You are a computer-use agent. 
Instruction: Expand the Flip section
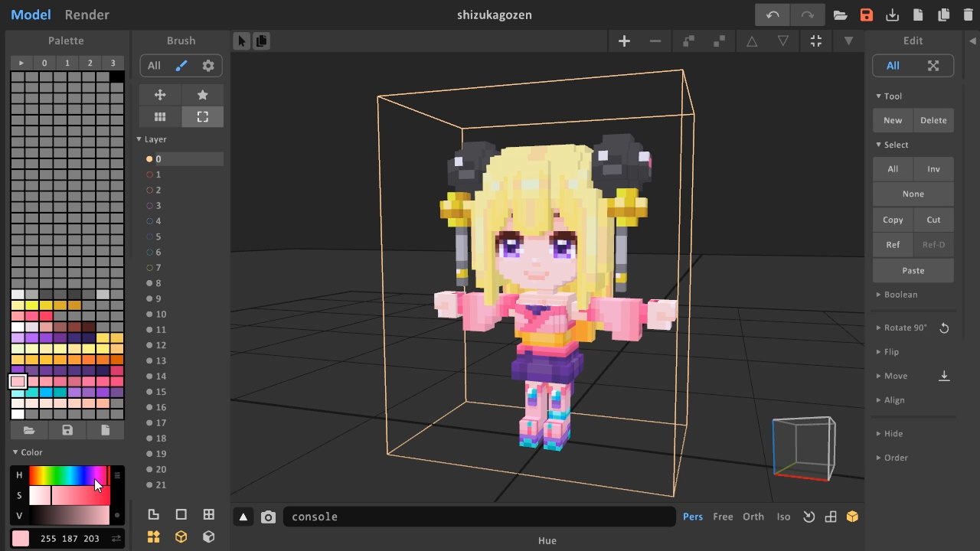click(x=887, y=352)
